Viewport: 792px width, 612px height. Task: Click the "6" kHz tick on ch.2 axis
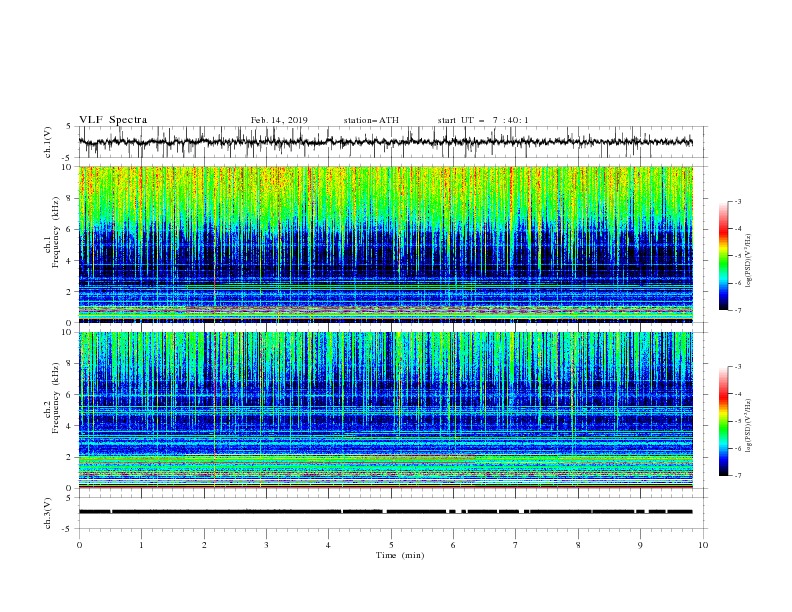(x=70, y=395)
